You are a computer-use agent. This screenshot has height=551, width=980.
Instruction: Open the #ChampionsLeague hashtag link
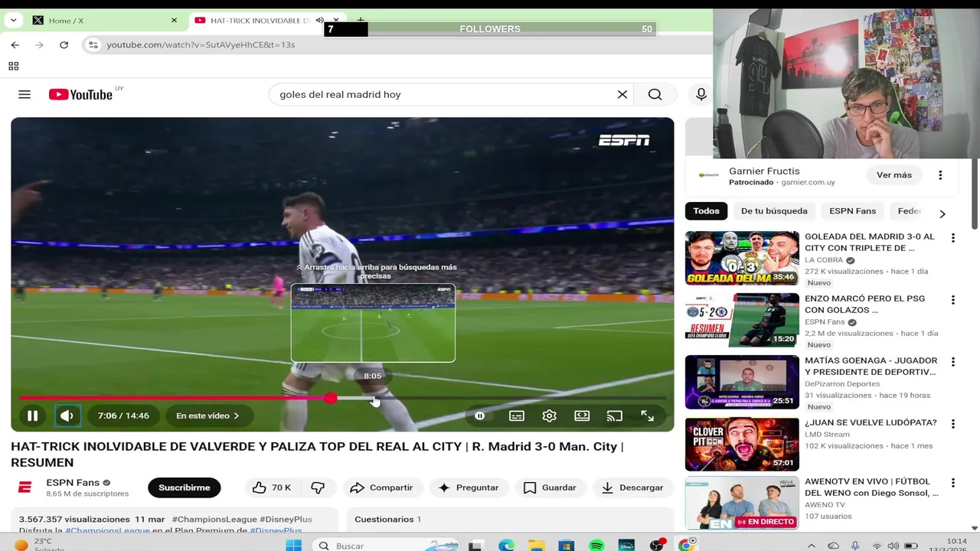coord(214,519)
